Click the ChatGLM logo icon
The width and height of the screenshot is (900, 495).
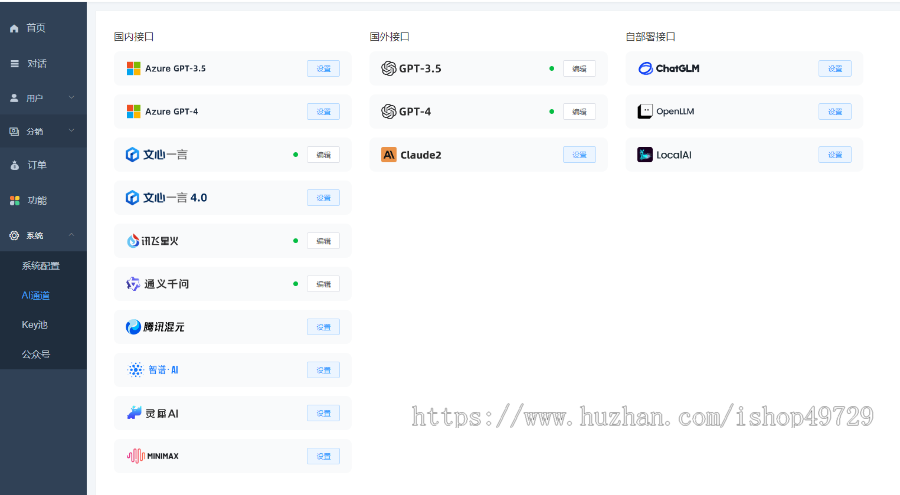coord(646,68)
